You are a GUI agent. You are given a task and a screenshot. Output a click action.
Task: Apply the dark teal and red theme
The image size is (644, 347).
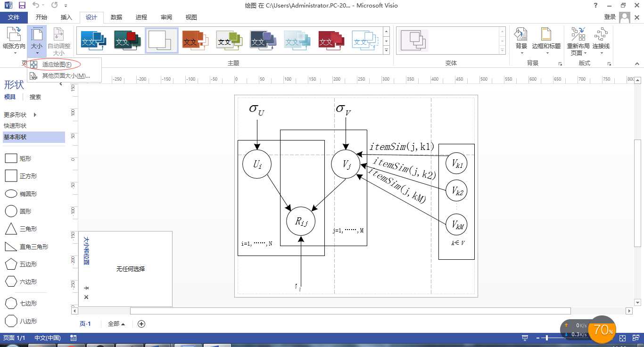(128, 41)
